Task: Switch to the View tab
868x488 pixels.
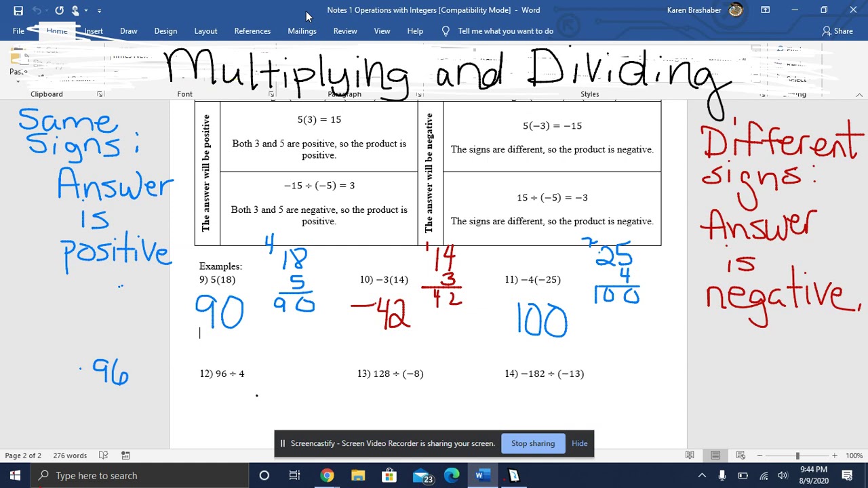Action: pyautogui.click(x=382, y=31)
